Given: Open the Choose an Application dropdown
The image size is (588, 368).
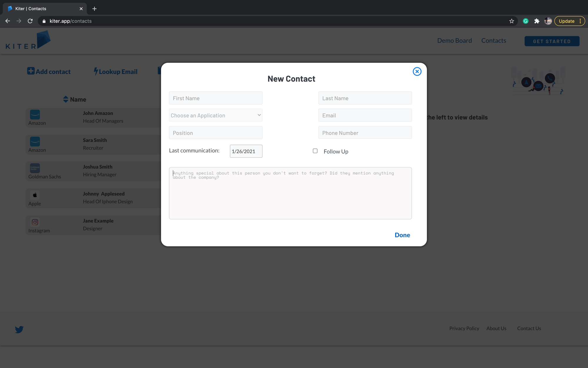Looking at the screenshot, I should [x=216, y=115].
